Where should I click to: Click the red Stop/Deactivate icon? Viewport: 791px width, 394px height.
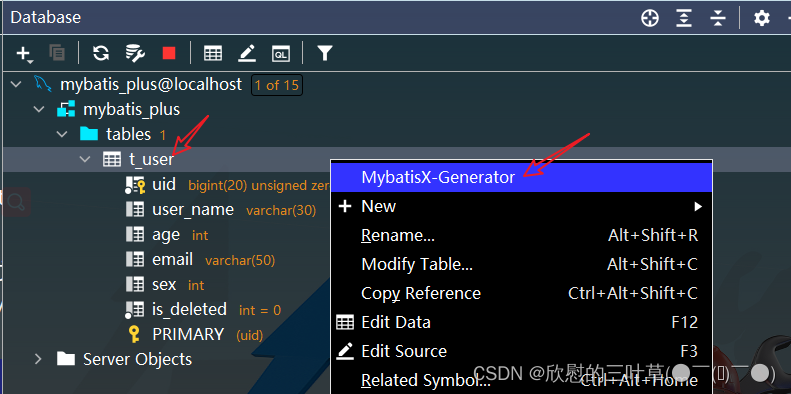(x=169, y=52)
